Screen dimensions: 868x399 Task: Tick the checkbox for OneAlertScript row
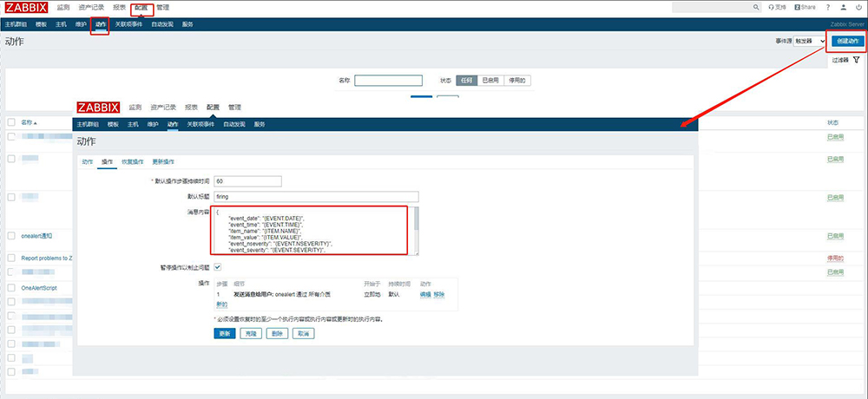(x=11, y=288)
